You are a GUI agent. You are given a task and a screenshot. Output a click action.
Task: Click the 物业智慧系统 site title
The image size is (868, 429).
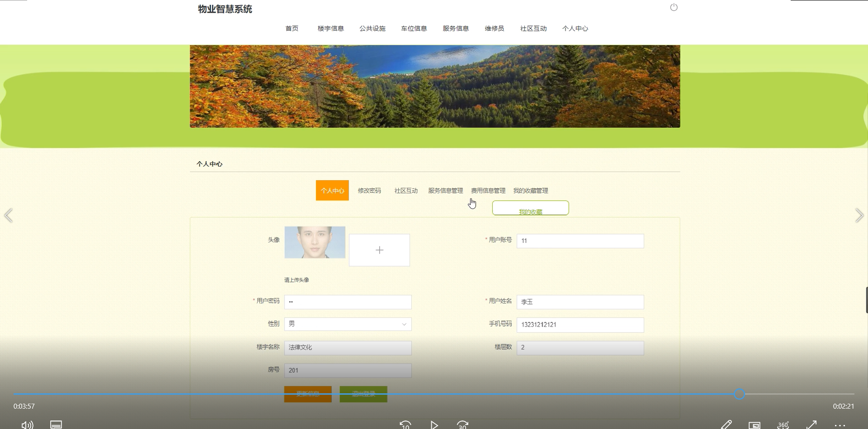(225, 9)
